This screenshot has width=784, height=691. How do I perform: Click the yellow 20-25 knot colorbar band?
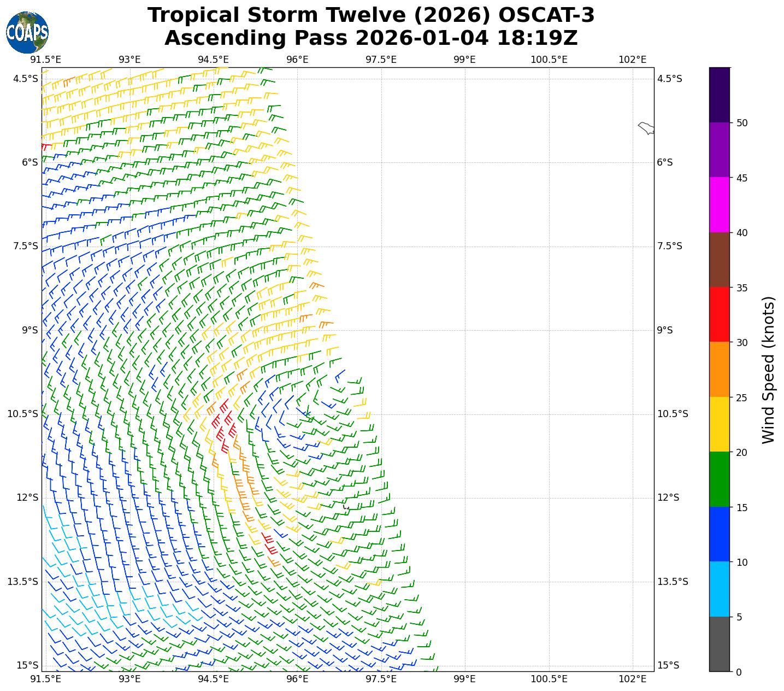pyautogui.click(x=719, y=424)
